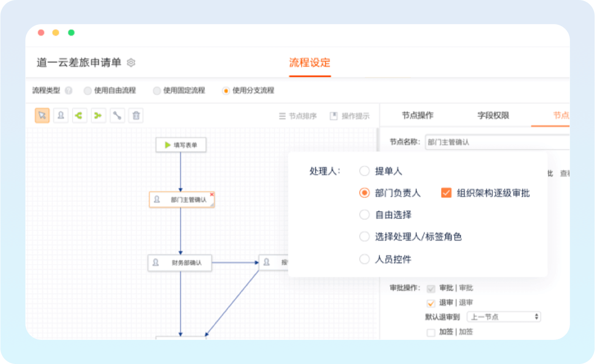595x364 pixels.
Task: Select 使用自由流程 radio option
Action: 88,91
